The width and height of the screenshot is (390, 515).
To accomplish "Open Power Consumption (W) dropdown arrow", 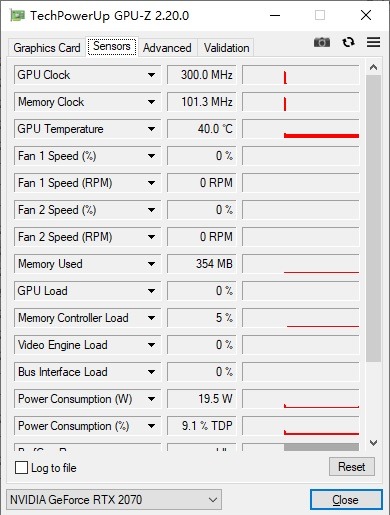I will (151, 399).
